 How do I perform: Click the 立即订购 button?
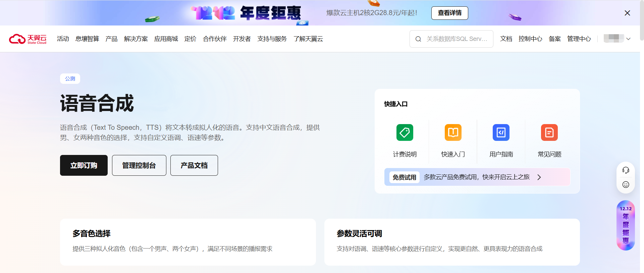tap(84, 165)
